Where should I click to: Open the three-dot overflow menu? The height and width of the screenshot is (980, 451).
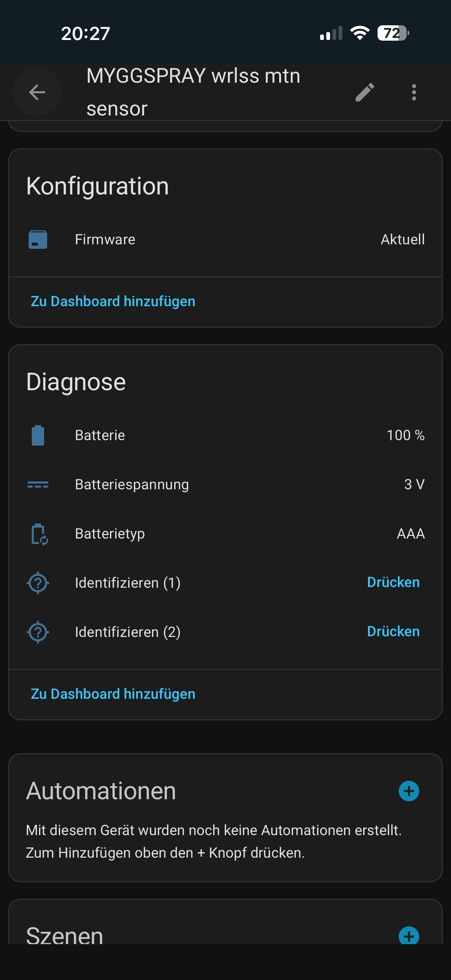point(414,92)
